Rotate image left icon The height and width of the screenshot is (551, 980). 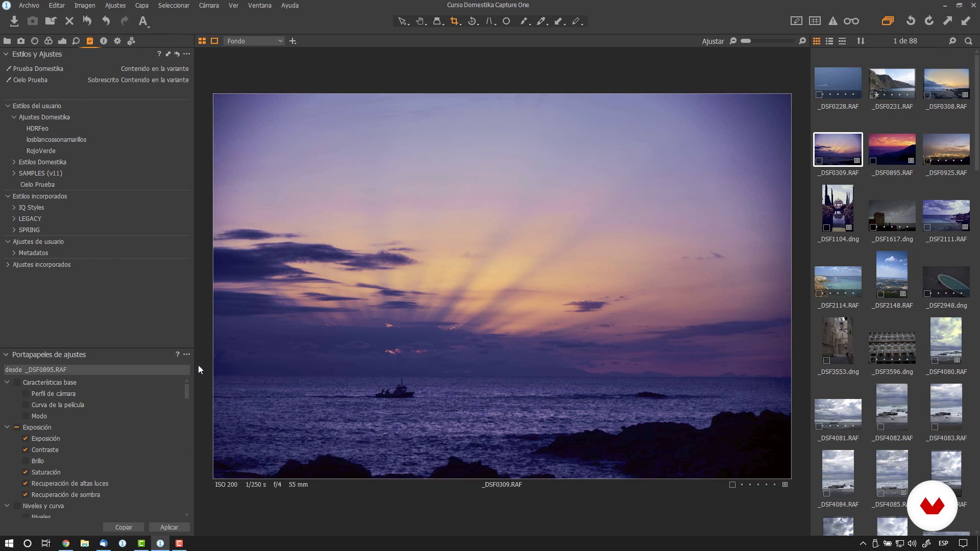[x=911, y=21]
